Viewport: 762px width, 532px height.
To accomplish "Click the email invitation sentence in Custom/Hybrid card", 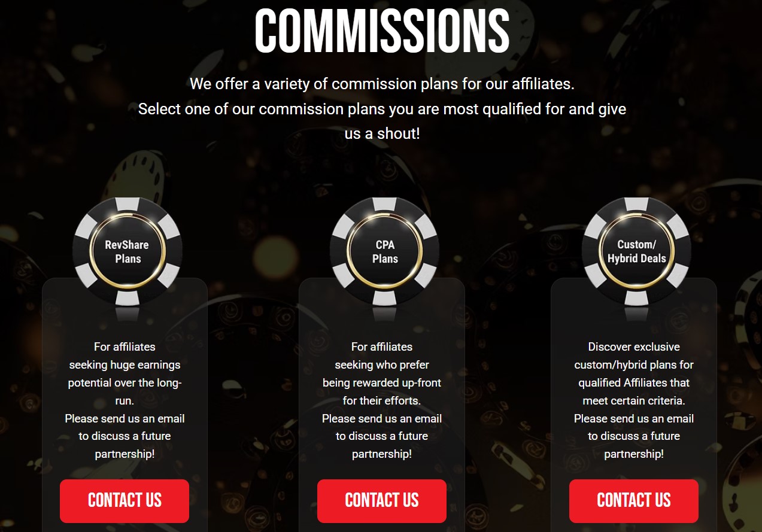I will (x=634, y=436).
